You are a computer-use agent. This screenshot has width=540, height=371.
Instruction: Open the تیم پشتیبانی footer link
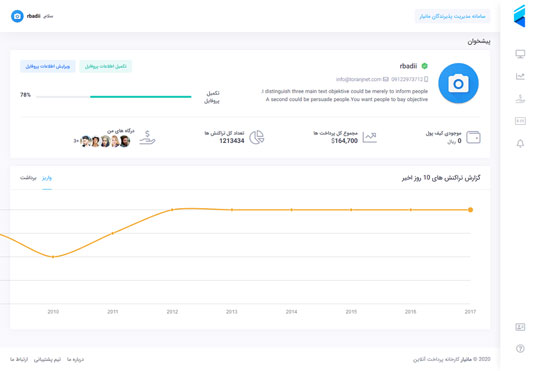(48, 359)
